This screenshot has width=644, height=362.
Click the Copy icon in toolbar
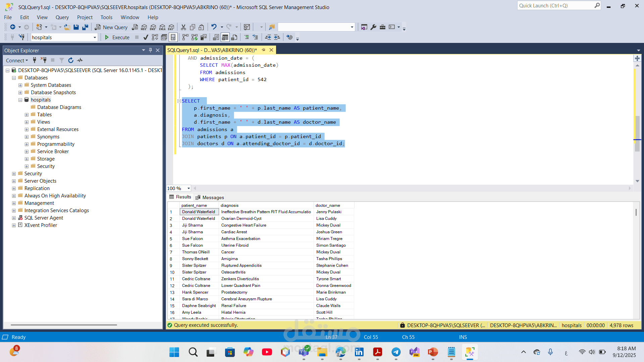(193, 27)
